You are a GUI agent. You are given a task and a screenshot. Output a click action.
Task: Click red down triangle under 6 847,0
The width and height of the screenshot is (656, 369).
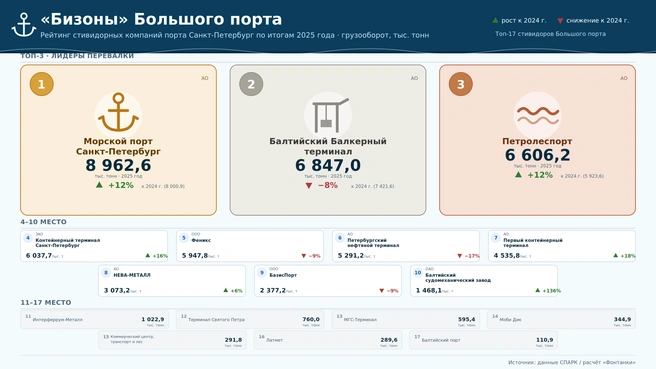click(x=309, y=185)
